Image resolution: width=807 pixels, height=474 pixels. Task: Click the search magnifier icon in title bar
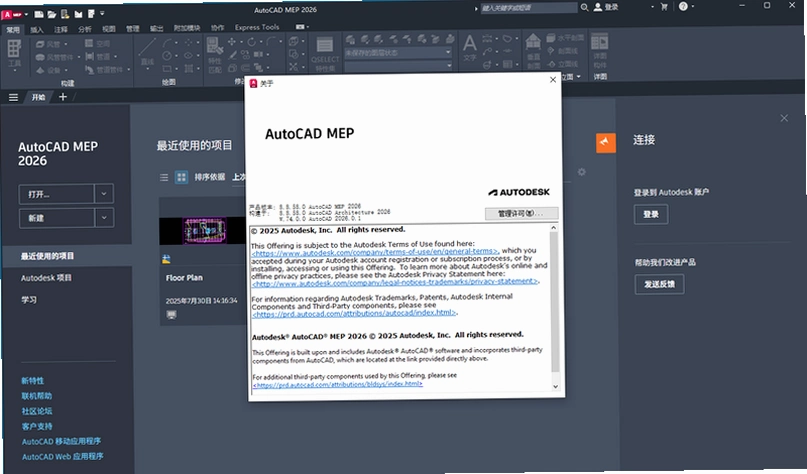(x=584, y=7)
